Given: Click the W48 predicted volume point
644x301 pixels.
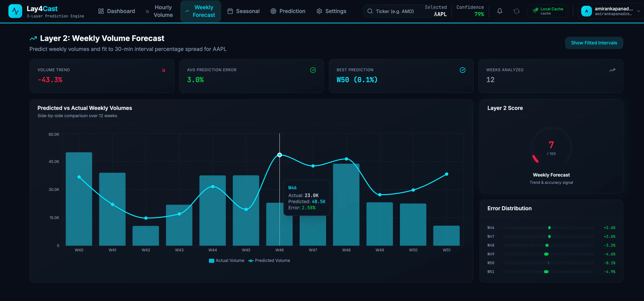Looking at the screenshot, I should point(346,159).
